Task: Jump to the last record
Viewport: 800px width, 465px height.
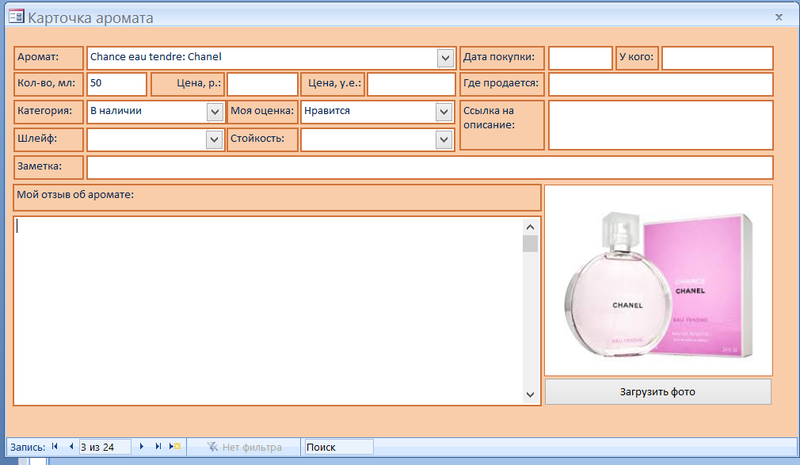Action: pyautogui.click(x=158, y=447)
